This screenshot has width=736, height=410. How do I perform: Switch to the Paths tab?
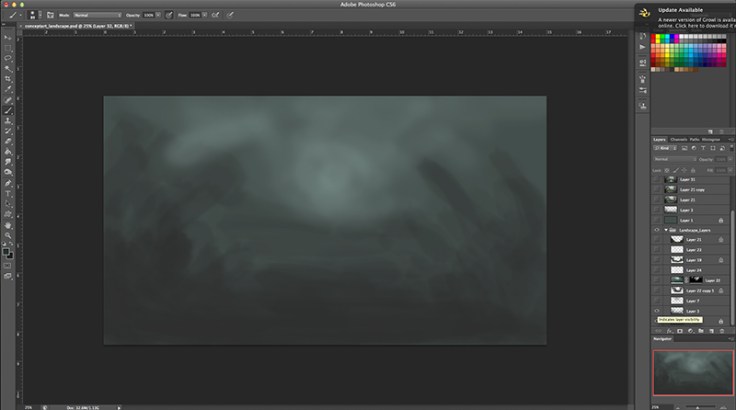(x=694, y=139)
